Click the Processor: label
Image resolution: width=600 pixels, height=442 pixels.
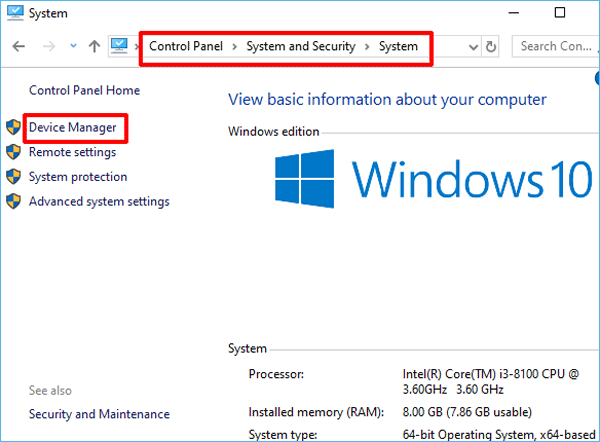point(276,374)
